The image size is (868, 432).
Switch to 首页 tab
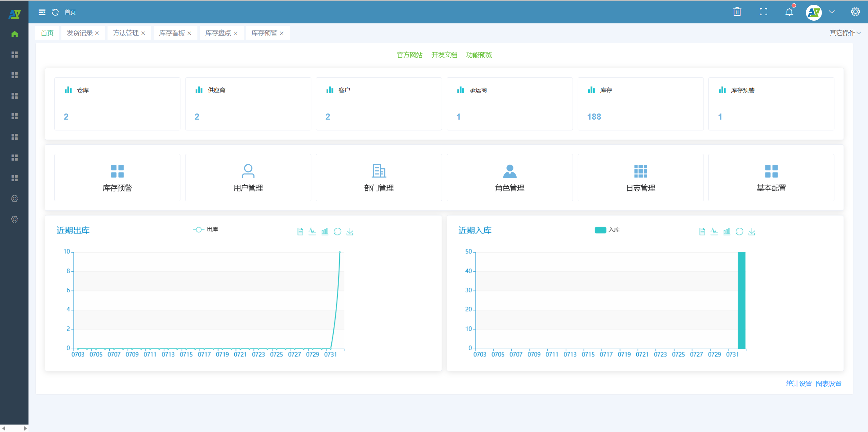pyautogui.click(x=47, y=33)
